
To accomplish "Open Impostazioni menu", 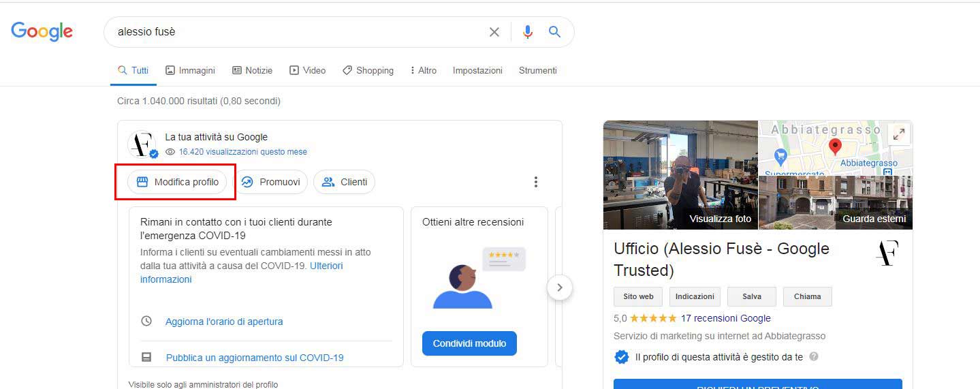I will pos(477,70).
